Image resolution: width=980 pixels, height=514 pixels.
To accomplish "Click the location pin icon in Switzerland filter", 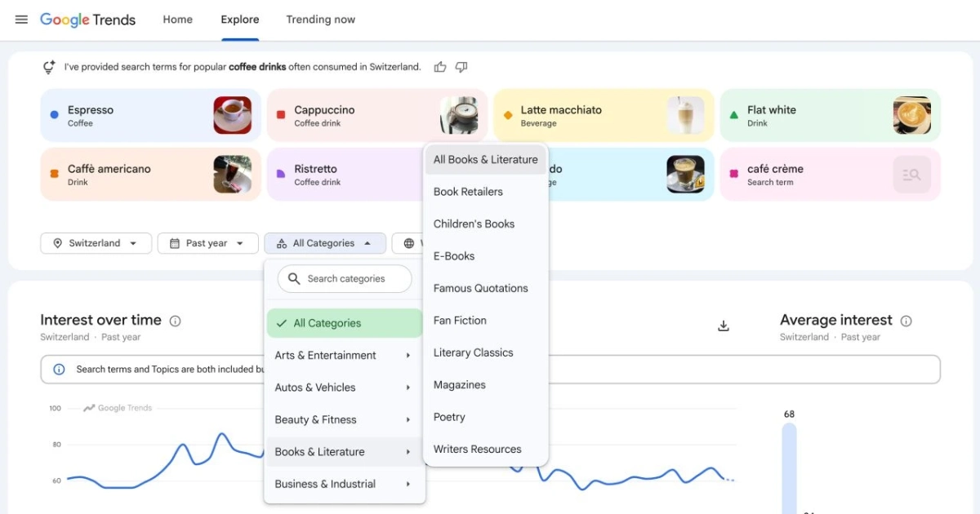I will [x=57, y=243].
